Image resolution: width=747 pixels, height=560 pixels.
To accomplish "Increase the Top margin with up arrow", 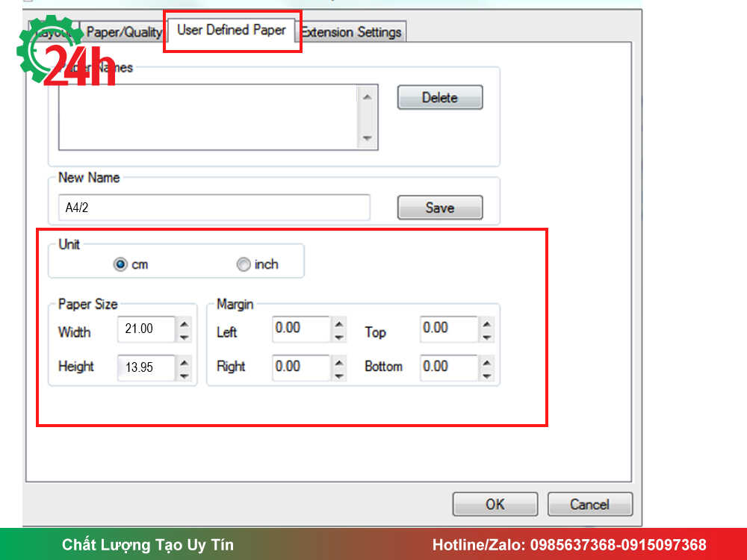I will tap(486, 324).
